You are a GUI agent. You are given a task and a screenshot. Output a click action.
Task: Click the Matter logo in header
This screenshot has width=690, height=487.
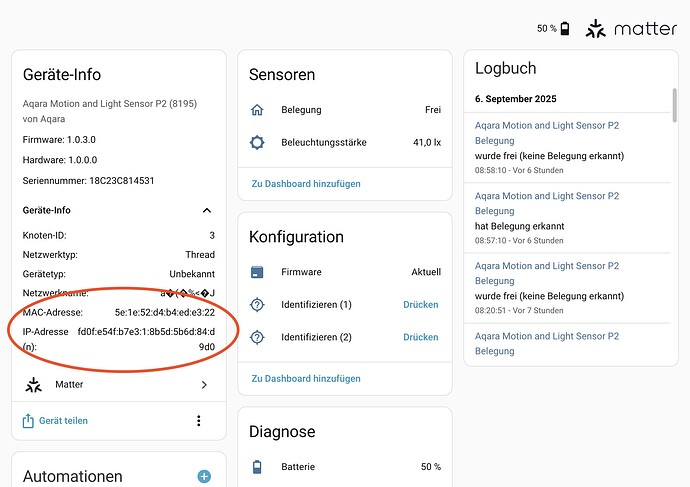point(631,28)
